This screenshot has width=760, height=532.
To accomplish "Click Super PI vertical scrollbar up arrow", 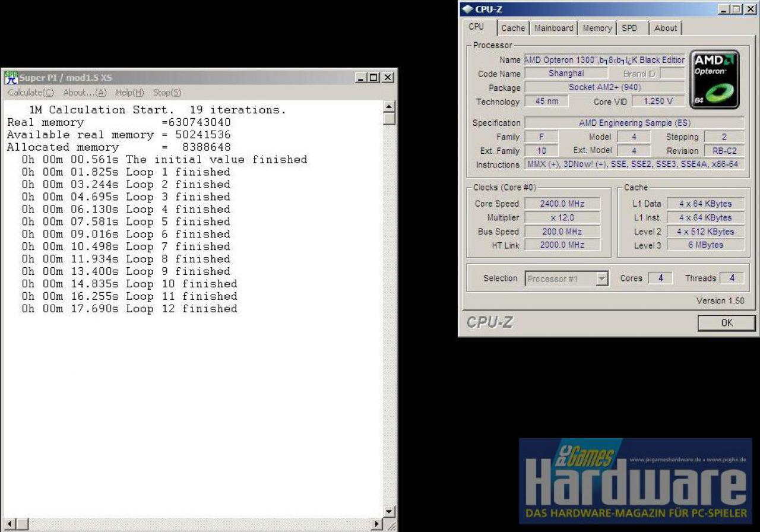I will tap(389, 107).
